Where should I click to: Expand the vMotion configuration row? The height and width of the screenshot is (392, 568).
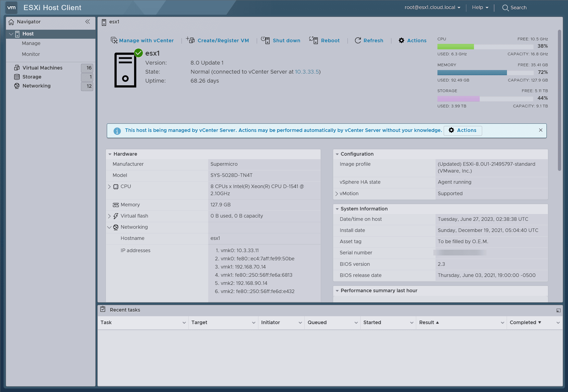click(337, 194)
